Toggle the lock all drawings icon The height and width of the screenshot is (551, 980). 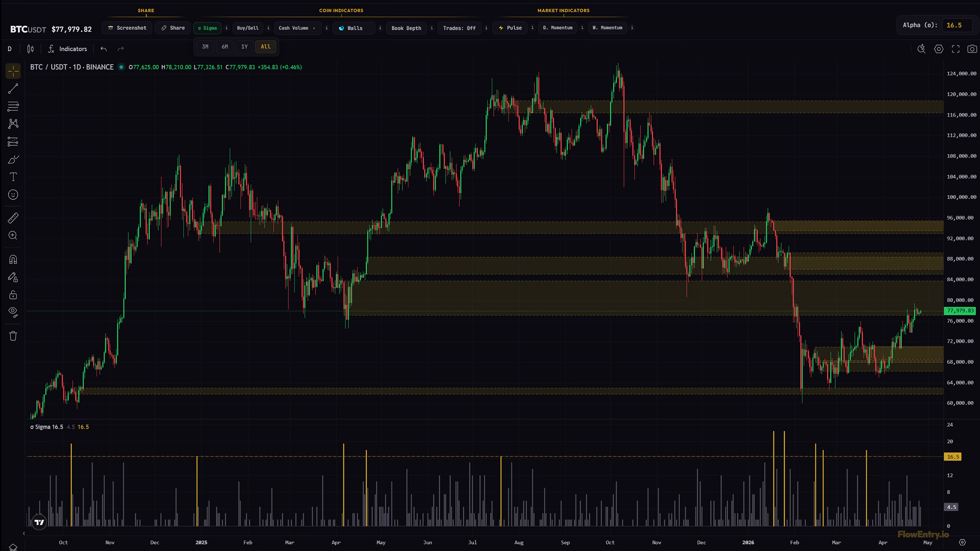coord(13,295)
